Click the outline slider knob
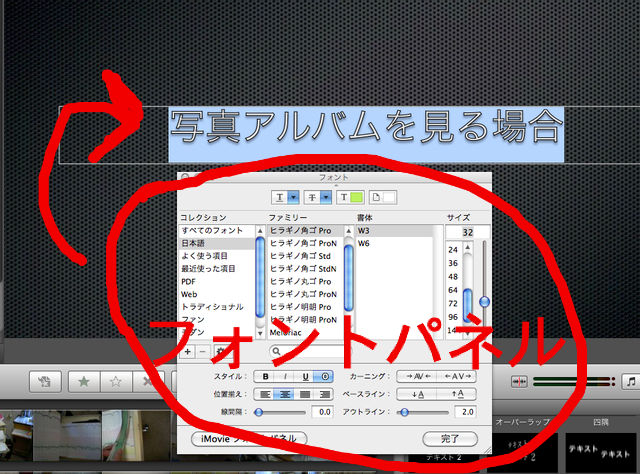Image resolution: width=640 pixels, height=474 pixels. pyautogui.click(x=404, y=412)
